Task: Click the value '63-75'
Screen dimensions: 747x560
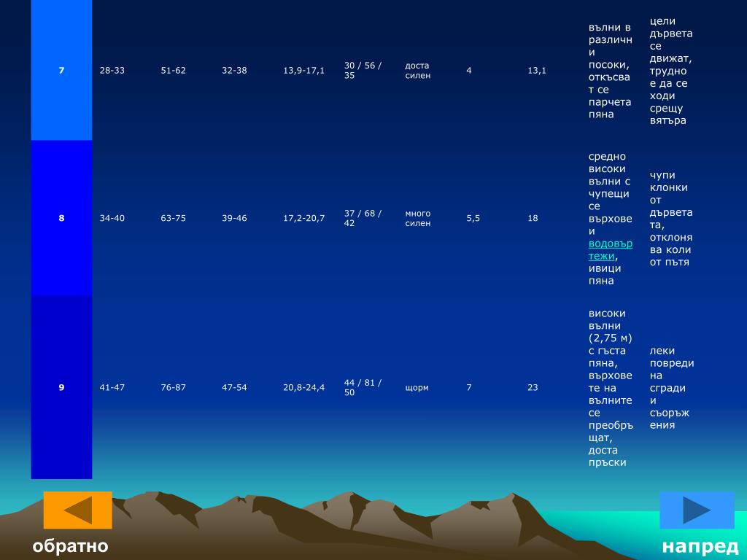Action: point(173,218)
